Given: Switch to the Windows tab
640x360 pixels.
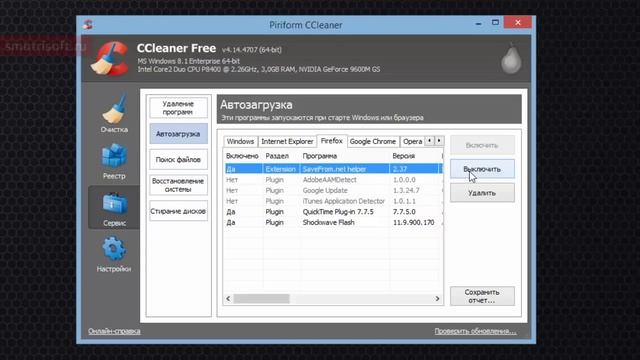Looking at the screenshot, I should pyautogui.click(x=240, y=141).
